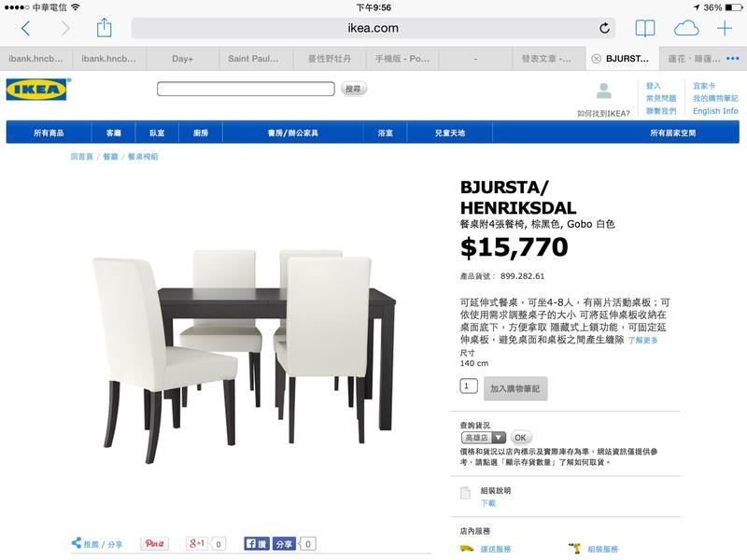Show iCloud tabs cloud icon

pyautogui.click(x=686, y=28)
